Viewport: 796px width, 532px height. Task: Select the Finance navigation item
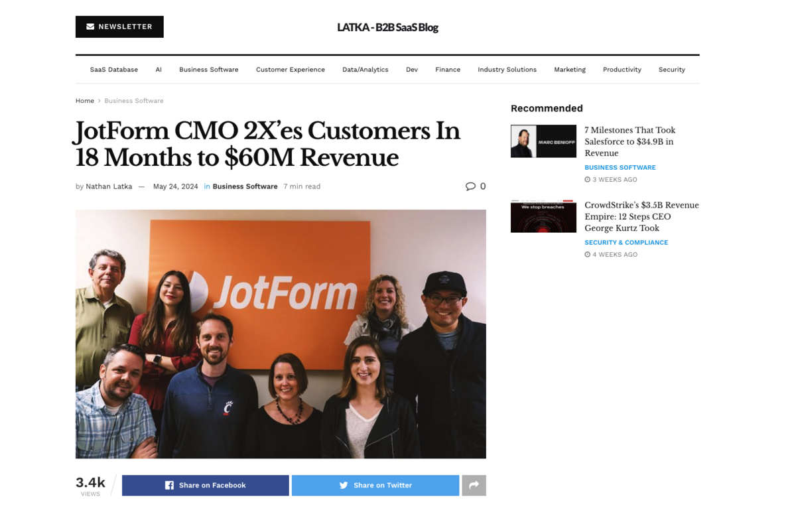[448, 70]
